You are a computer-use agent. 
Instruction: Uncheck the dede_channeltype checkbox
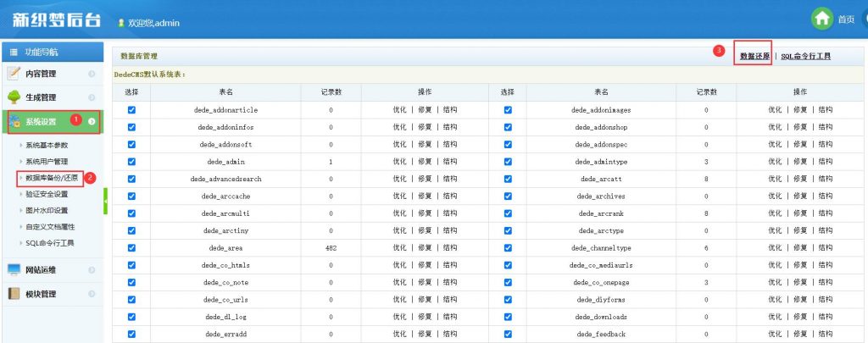click(508, 248)
